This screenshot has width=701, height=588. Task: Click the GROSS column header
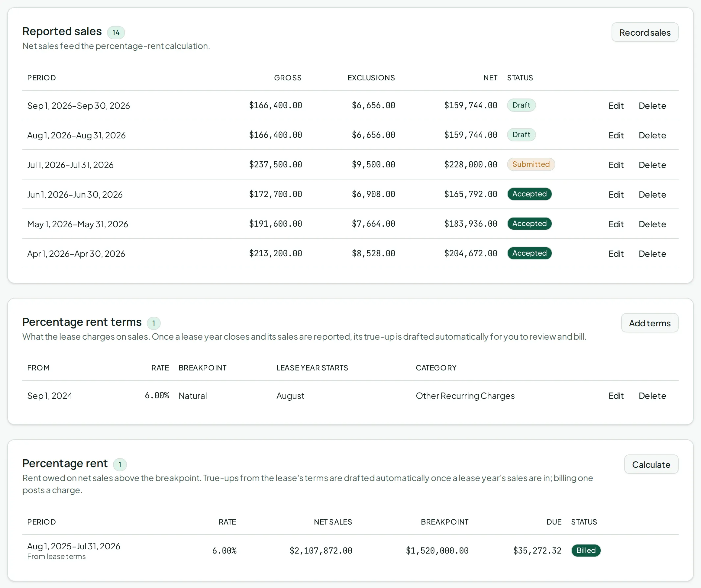coord(288,78)
